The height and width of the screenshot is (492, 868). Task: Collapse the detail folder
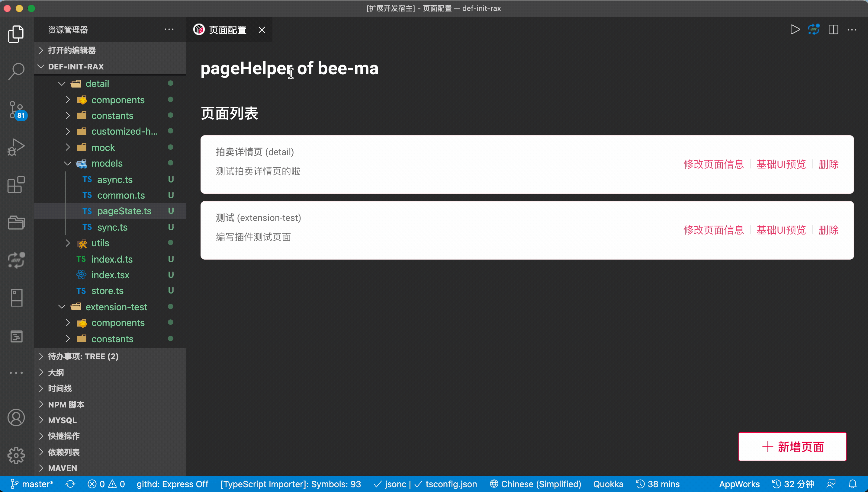tap(62, 84)
